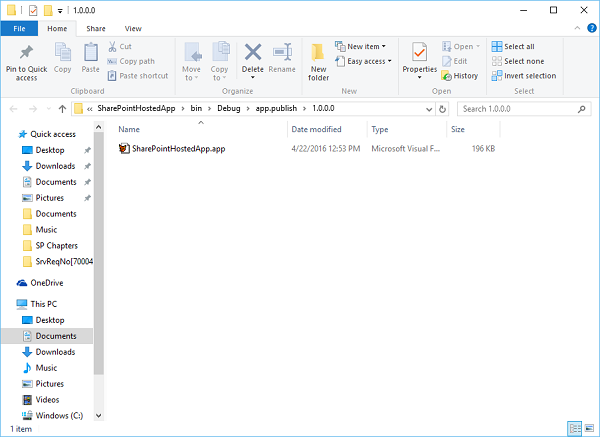Click Select all

point(513,47)
